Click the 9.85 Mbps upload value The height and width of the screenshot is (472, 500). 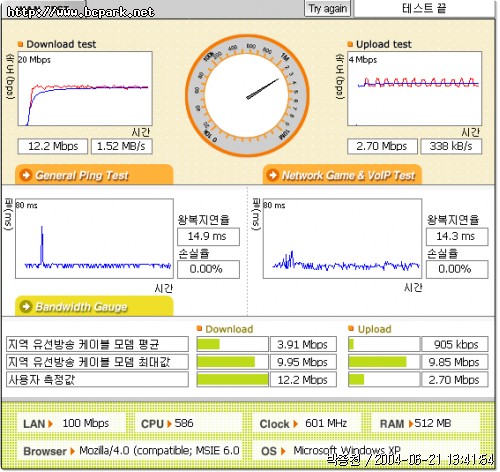click(x=455, y=362)
